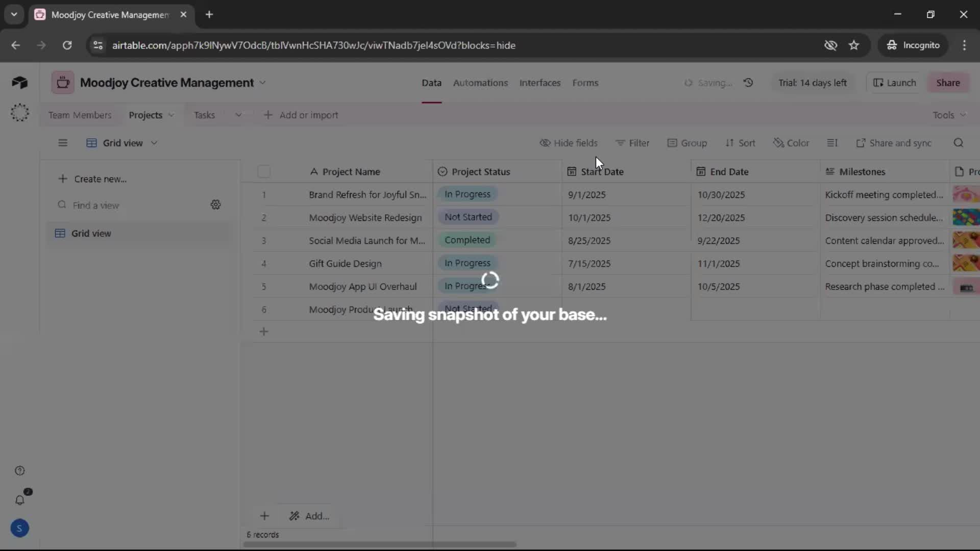980x551 pixels.
Task: Click the Milestones long-text field icon
Action: click(830, 171)
